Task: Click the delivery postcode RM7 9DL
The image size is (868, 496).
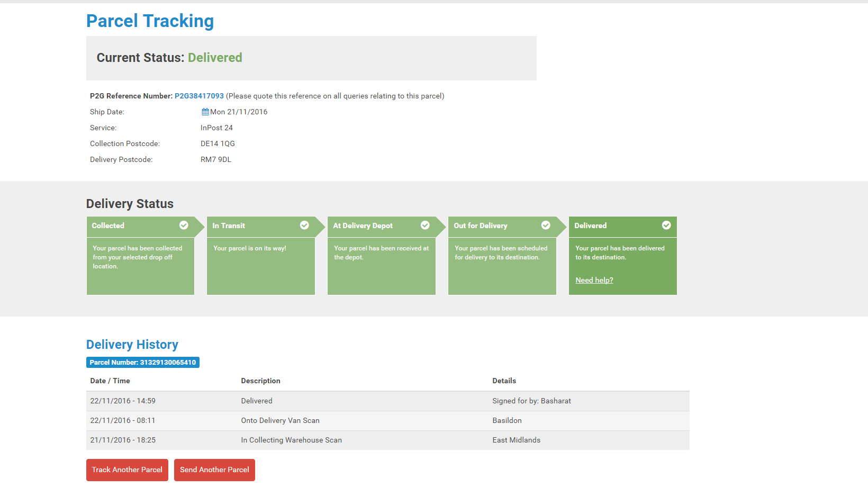Action: coord(216,159)
